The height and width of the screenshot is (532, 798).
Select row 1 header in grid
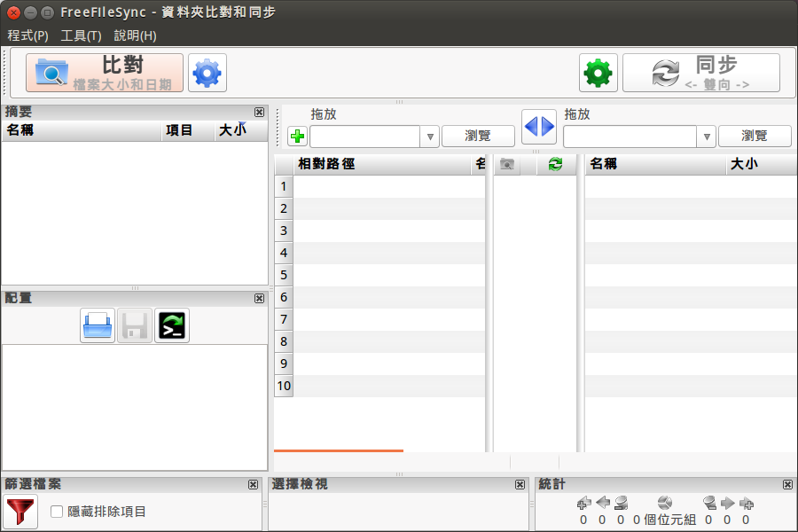point(284,186)
